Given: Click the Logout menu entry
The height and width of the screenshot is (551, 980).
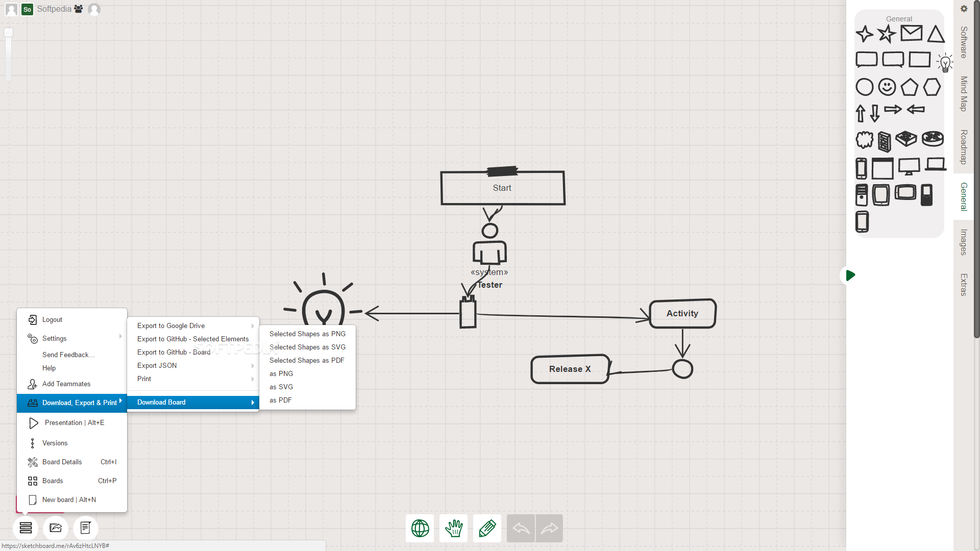Looking at the screenshot, I should (52, 319).
